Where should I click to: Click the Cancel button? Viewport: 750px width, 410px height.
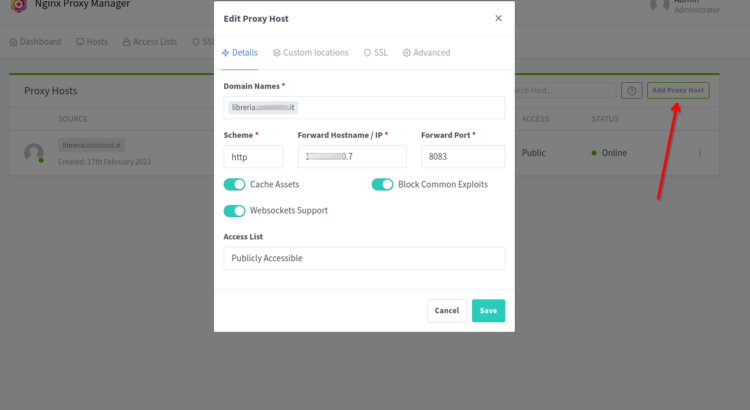pos(447,310)
